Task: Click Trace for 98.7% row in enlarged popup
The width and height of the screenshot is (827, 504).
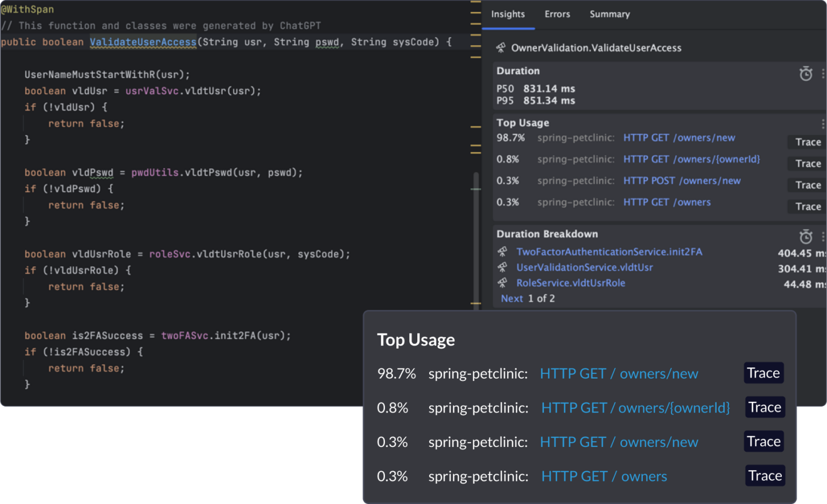Action: coord(763,373)
